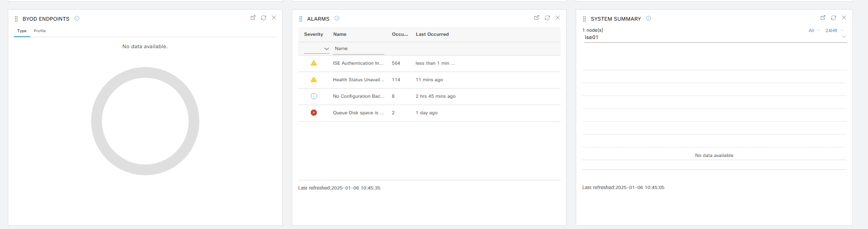Click the Name filter input field
The image size is (868, 229).
pos(359,49)
